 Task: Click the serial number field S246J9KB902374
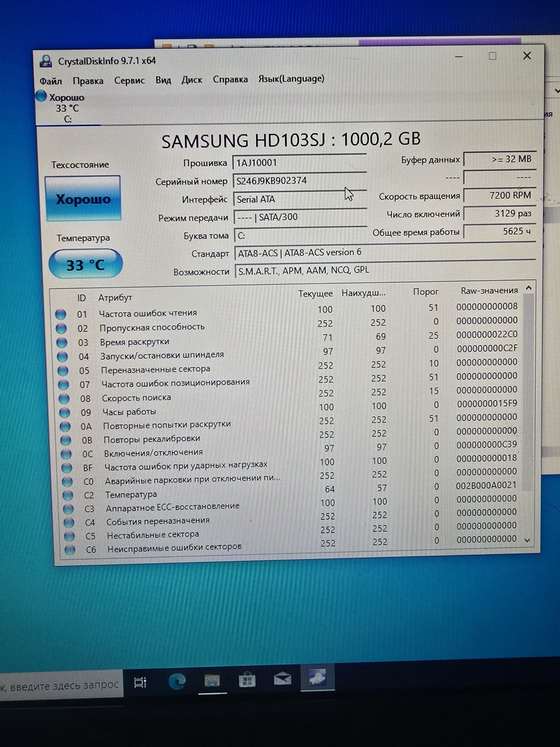299,181
